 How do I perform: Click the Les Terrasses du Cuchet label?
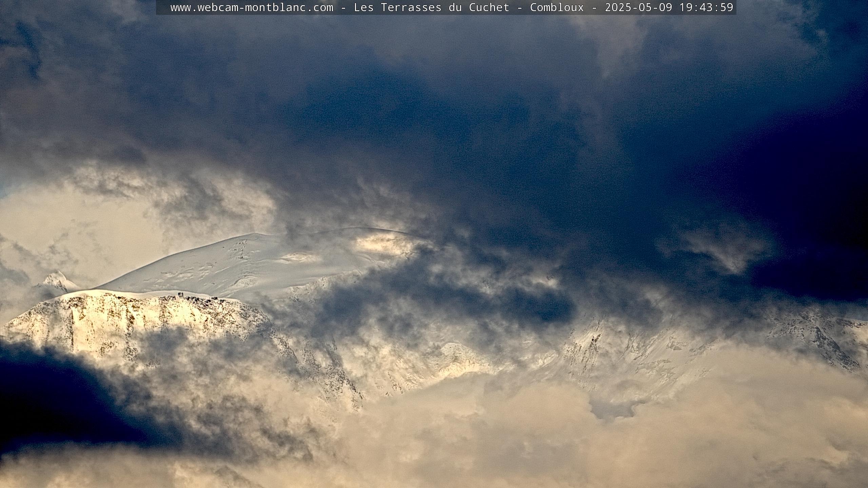click(431, 7)
